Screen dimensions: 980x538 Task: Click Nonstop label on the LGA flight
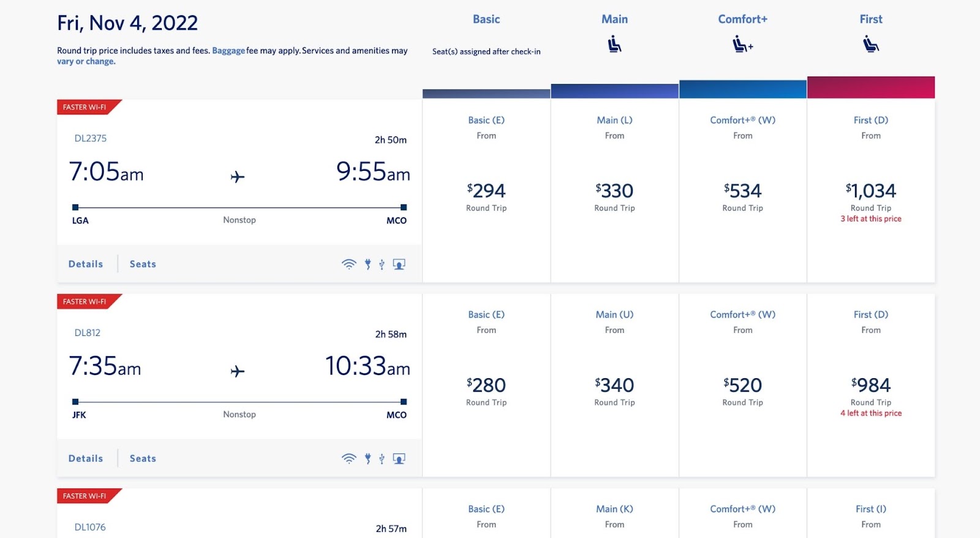coord(239,220)
